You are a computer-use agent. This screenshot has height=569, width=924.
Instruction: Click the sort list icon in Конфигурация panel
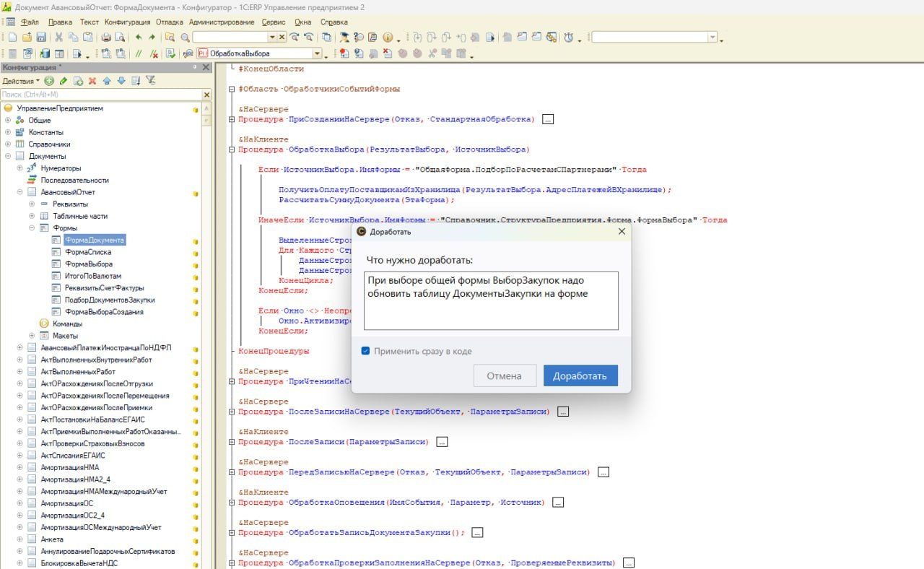pos(136,81)
